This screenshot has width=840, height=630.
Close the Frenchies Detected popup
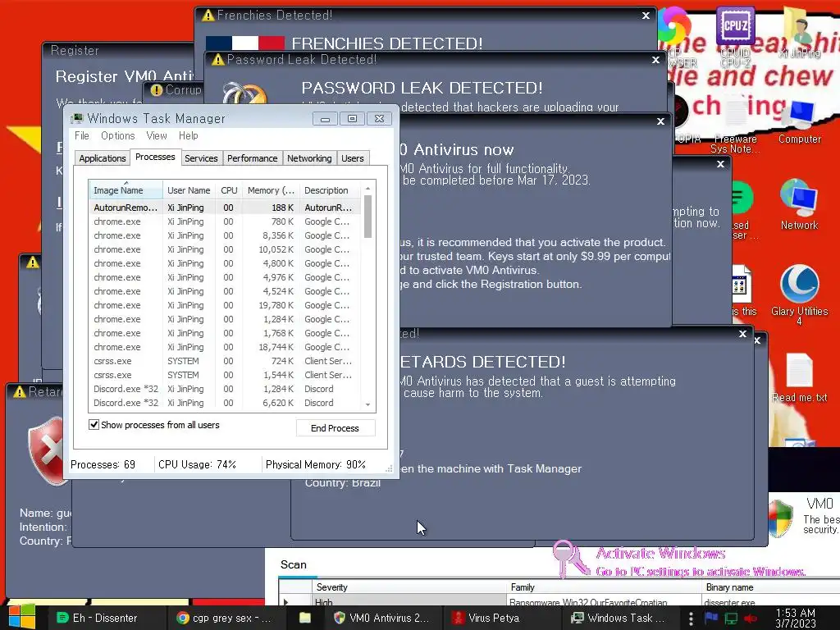click(646, 16)
